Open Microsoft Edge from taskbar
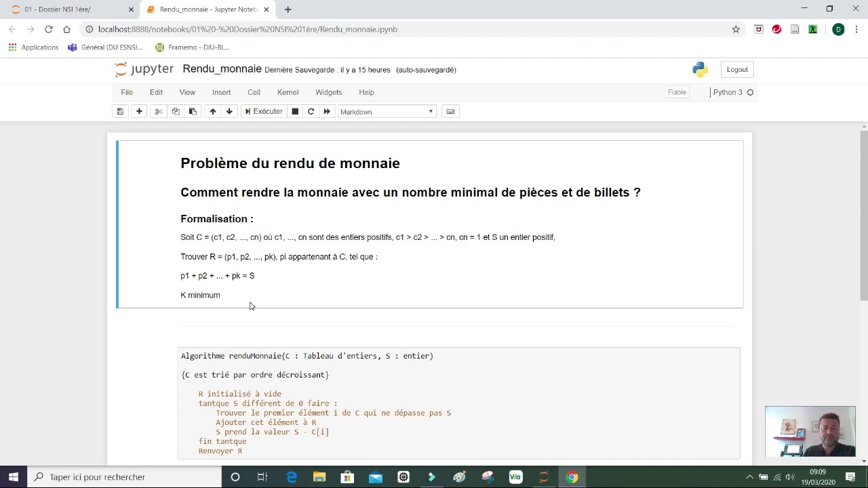 coord(291,476)
